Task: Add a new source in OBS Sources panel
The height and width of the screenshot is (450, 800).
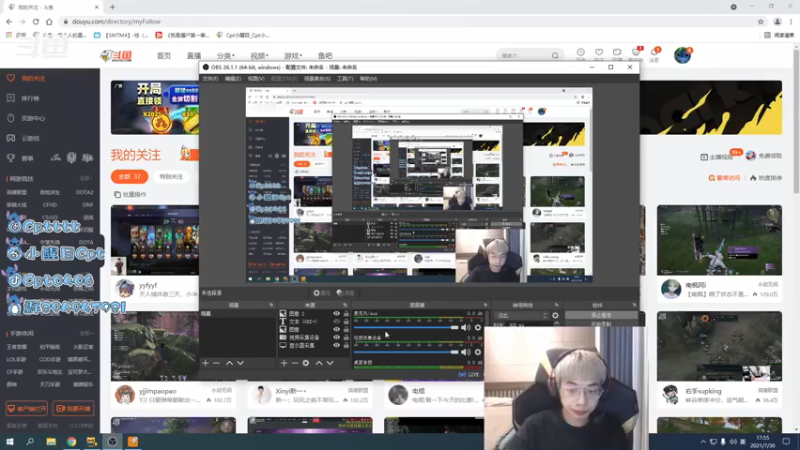Action: 284,363
